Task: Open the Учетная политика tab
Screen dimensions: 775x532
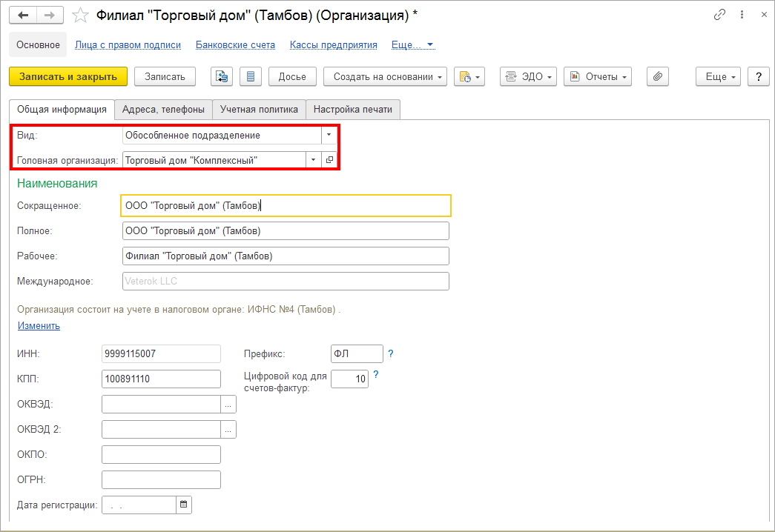Action: [259, 109]
